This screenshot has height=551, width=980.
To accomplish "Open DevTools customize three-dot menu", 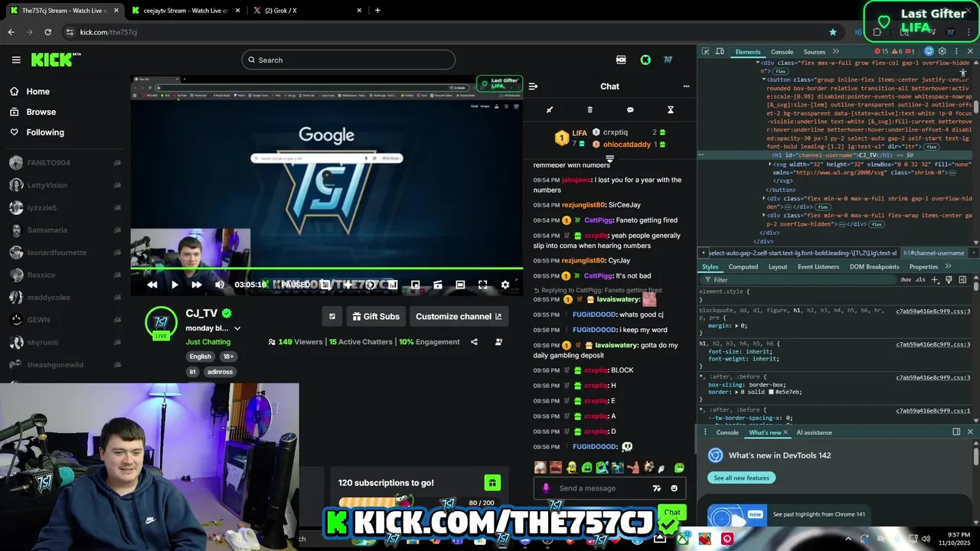I will [955, 51].
